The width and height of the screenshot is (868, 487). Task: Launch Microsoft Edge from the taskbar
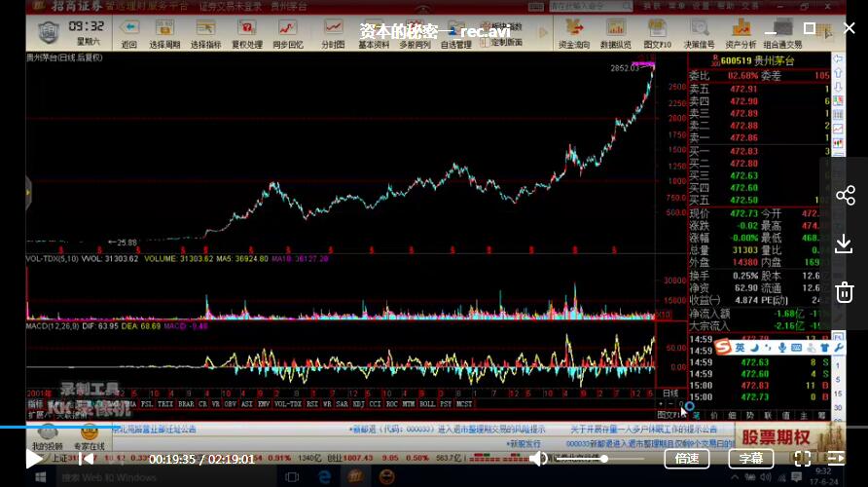(x=324, y=477)
